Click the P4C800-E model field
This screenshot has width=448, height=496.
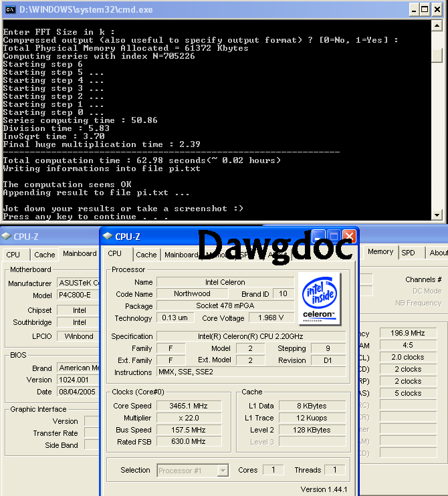[78, 295]
